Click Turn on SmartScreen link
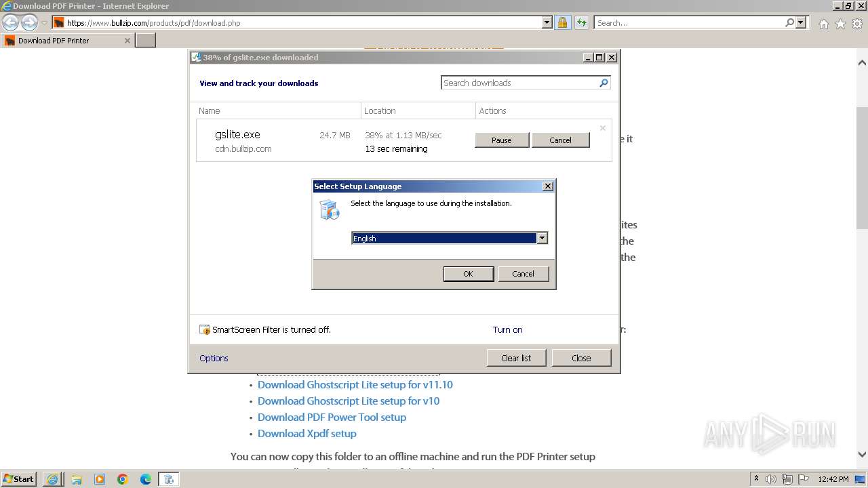868x488 pixels. pos(507,330)
